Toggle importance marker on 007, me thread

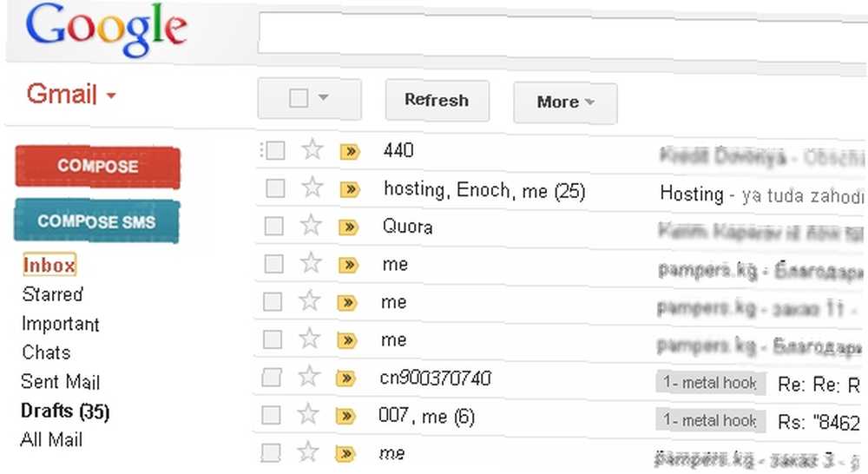coord(346,416)
